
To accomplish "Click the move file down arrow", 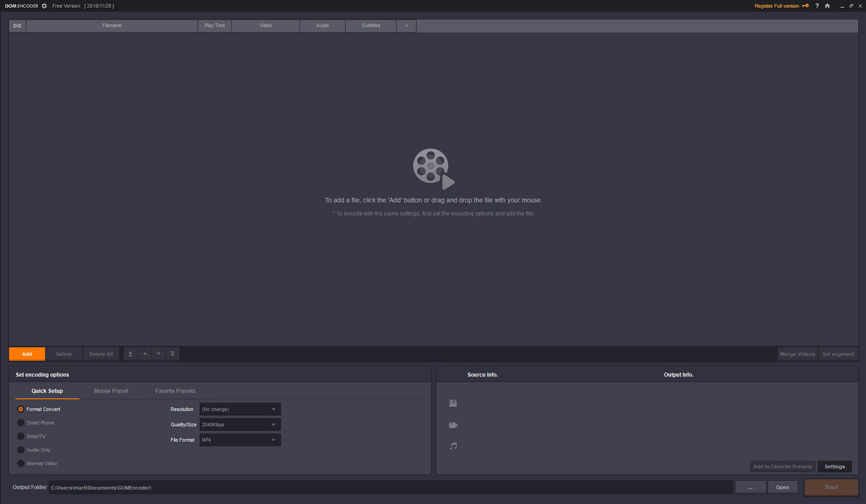I will pos(158,353).
